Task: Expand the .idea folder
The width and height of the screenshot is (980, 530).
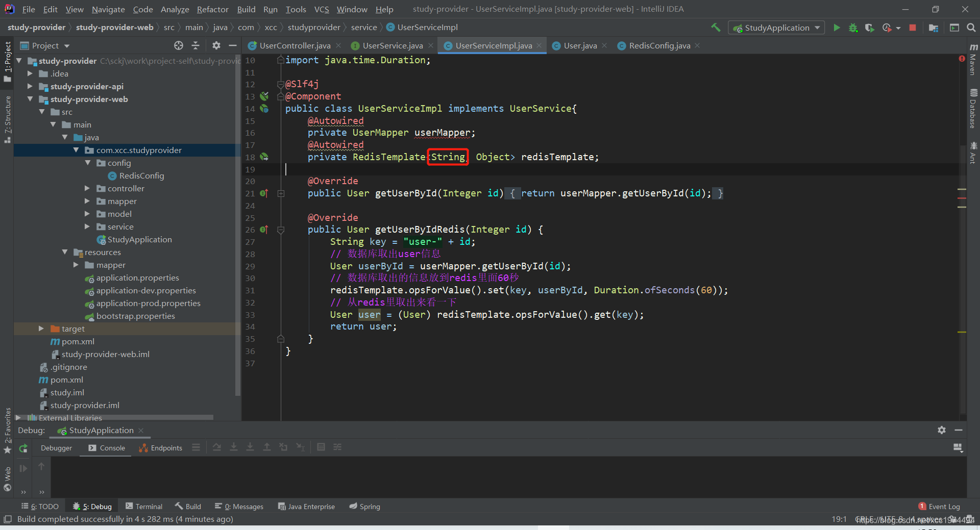Action: point(30,73)
